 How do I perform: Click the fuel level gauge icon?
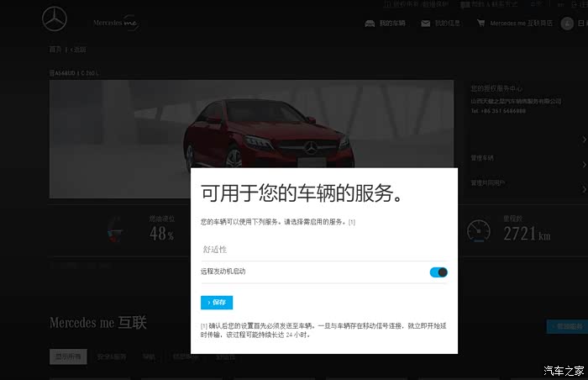(118, 230)
